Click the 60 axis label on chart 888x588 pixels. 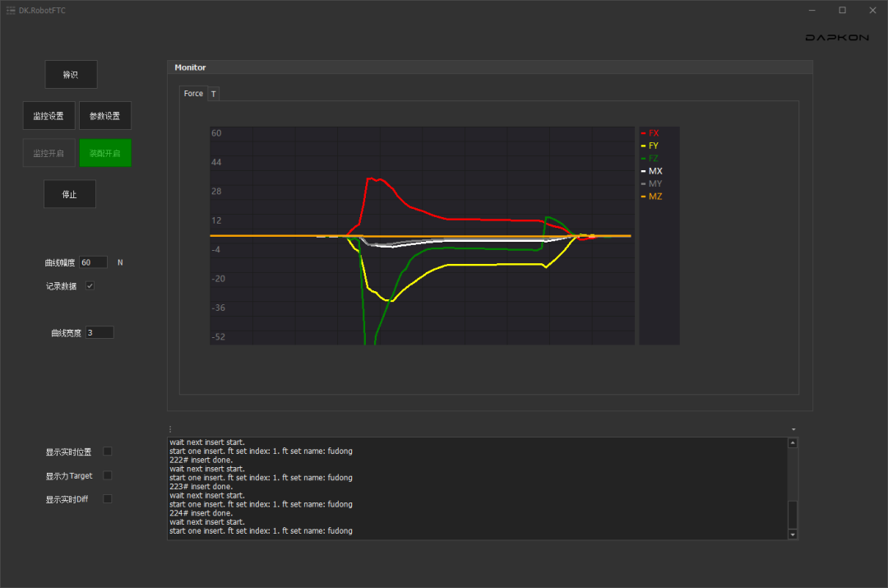(x=216, y=133)
